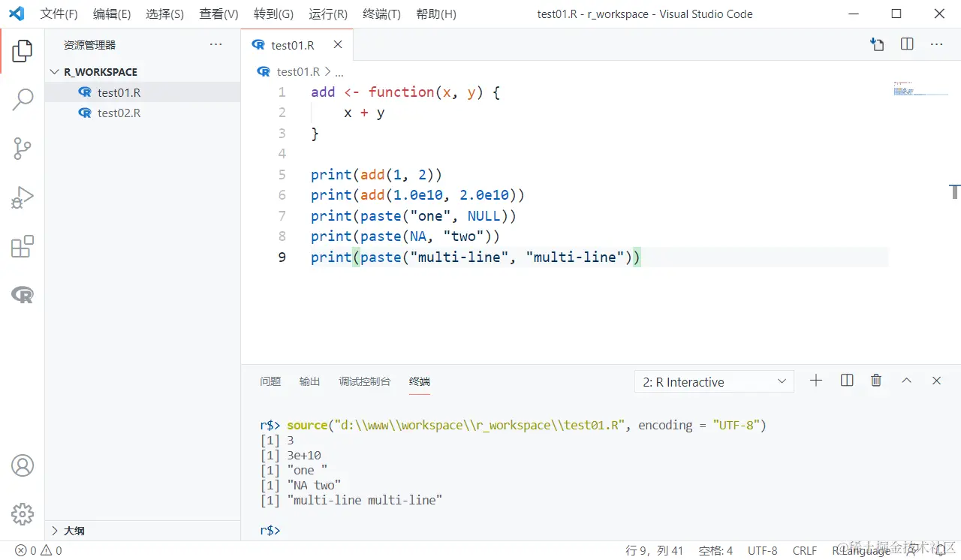Kill terminal with trash icon
This screenshot has height=560, width=961.
(876, 381)
